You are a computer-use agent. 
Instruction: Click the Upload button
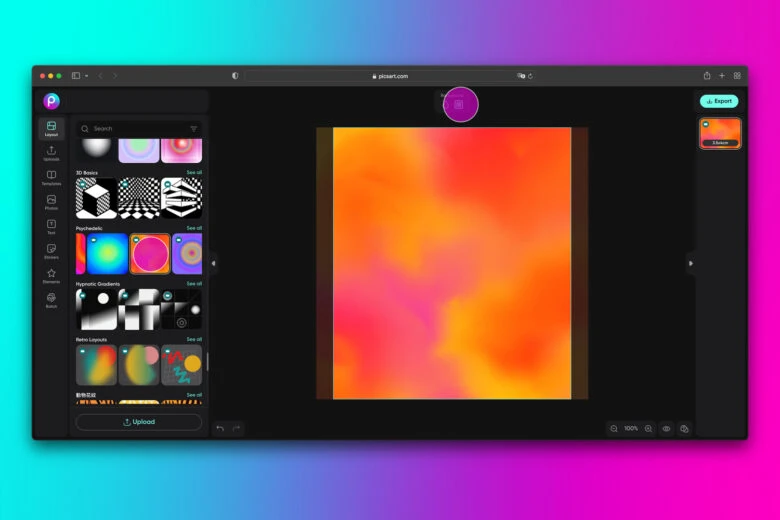pos(139,422)
